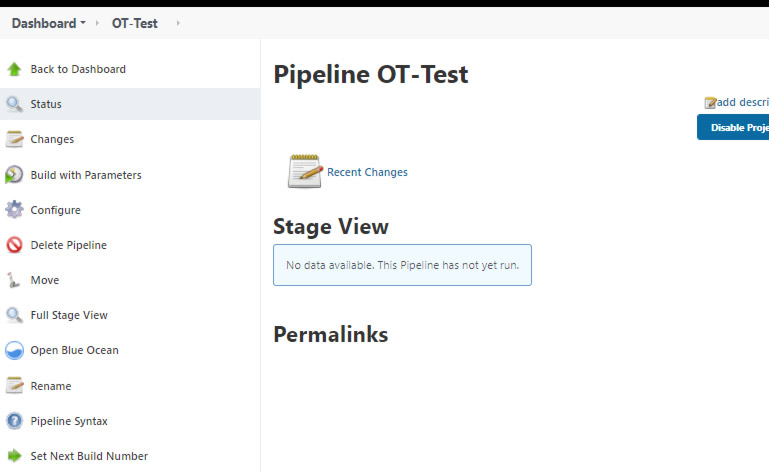The height and width of the screenshot is (472, 769).
Task: Choose Set Next Build Number
Action: 89,456
